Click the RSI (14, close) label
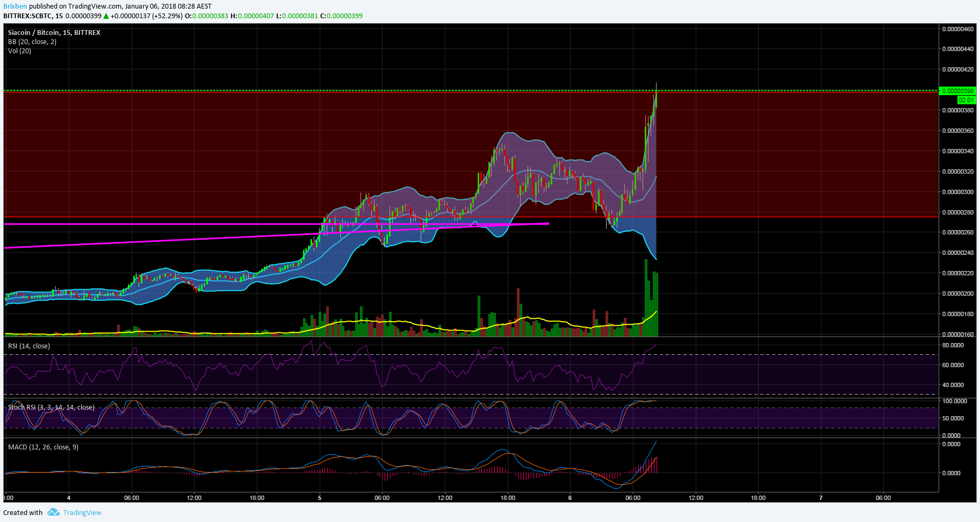This screenshot has height=522, width=980. coord(29,346)
